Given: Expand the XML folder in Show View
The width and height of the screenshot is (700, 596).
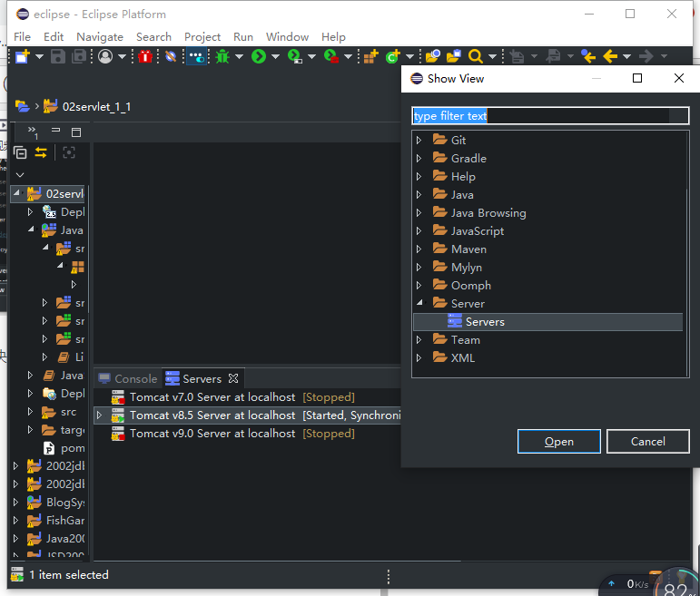Looking at the screenshot, I should point(419,357).
